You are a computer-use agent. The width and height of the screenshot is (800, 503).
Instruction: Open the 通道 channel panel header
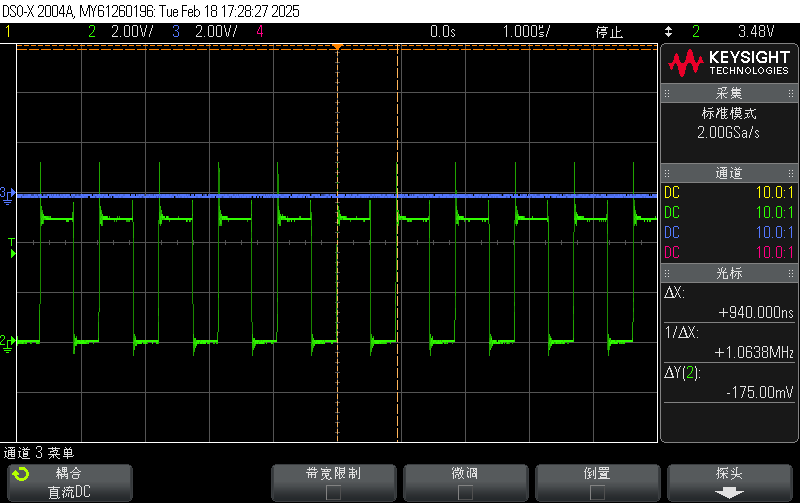click(x=729, y=173)
